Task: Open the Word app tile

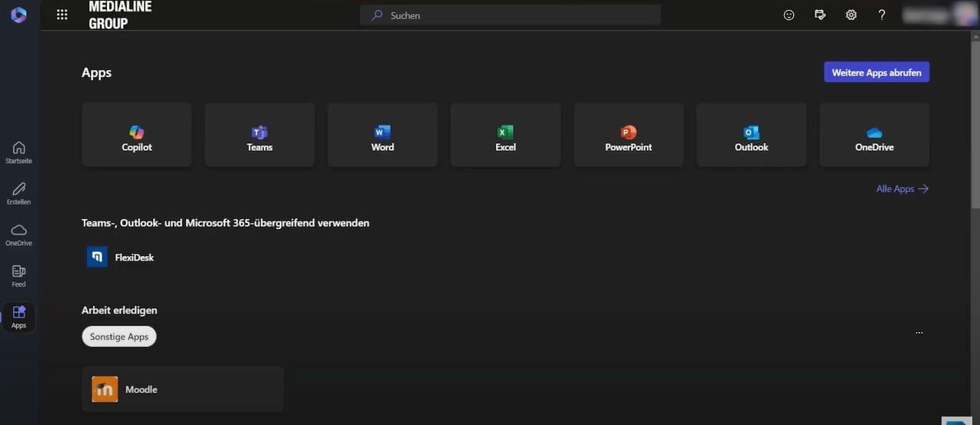Action: [382, 135]
